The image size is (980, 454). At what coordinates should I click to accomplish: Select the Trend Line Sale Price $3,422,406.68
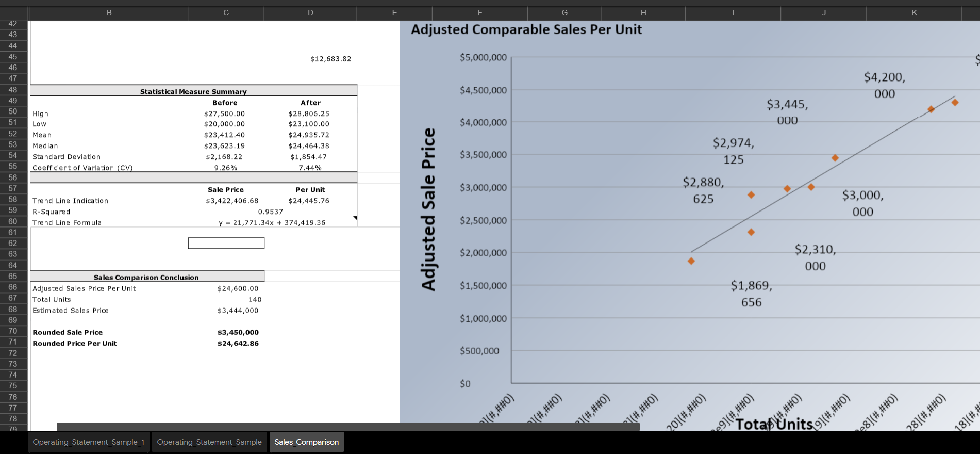[x=232, y=201]
